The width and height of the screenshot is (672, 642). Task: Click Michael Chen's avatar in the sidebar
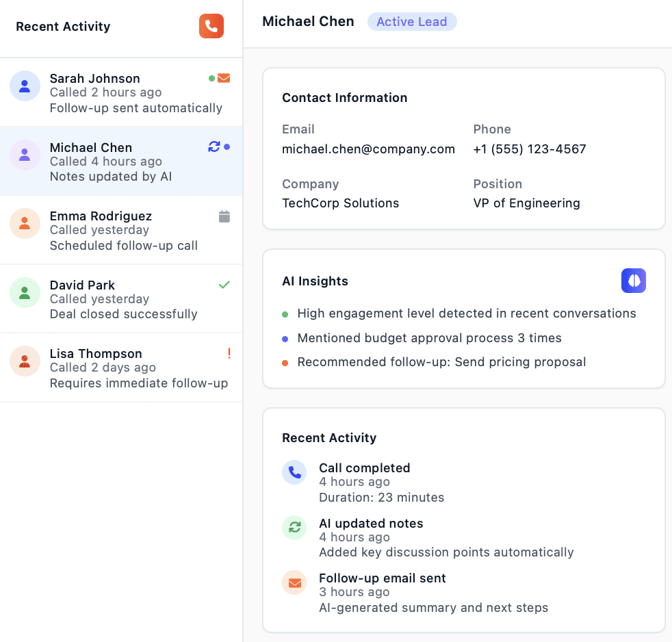tap(25, 155)
